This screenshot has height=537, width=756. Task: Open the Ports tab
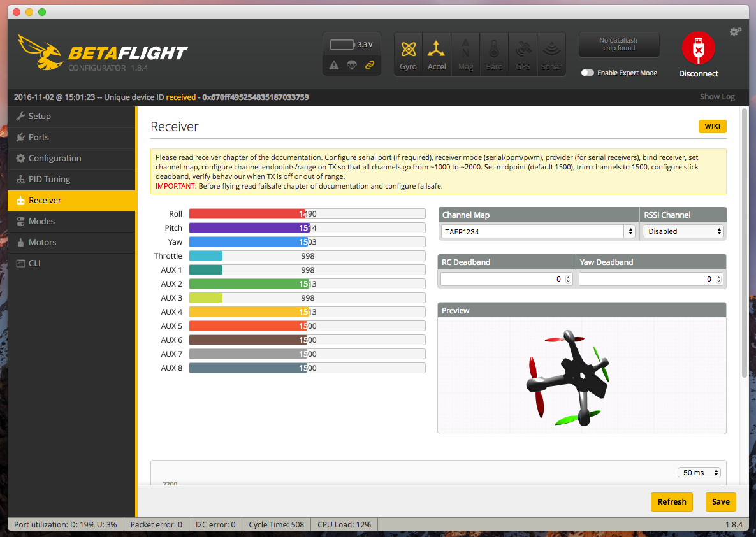(x=71, y=137)
